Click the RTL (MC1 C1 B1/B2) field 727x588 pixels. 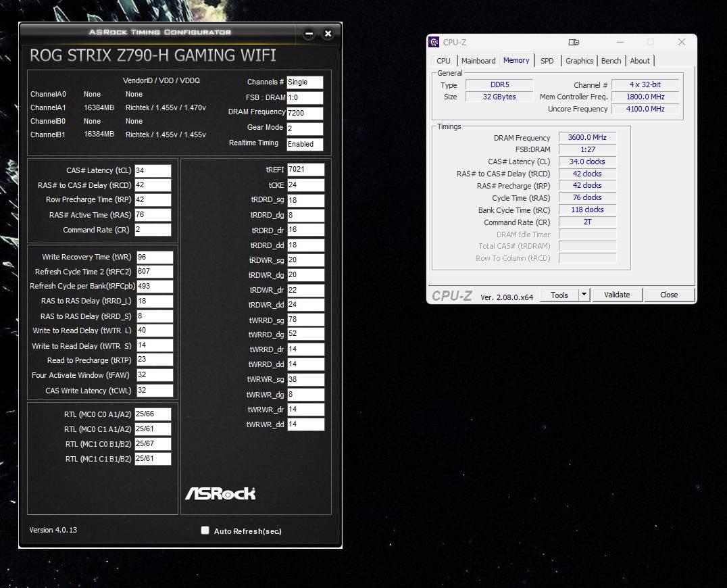pos(153,459)
